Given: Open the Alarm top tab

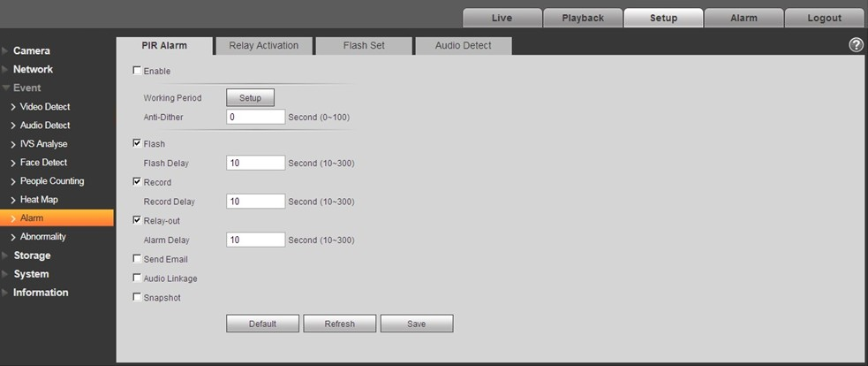Looking at the screenshot, I should 744,18.
